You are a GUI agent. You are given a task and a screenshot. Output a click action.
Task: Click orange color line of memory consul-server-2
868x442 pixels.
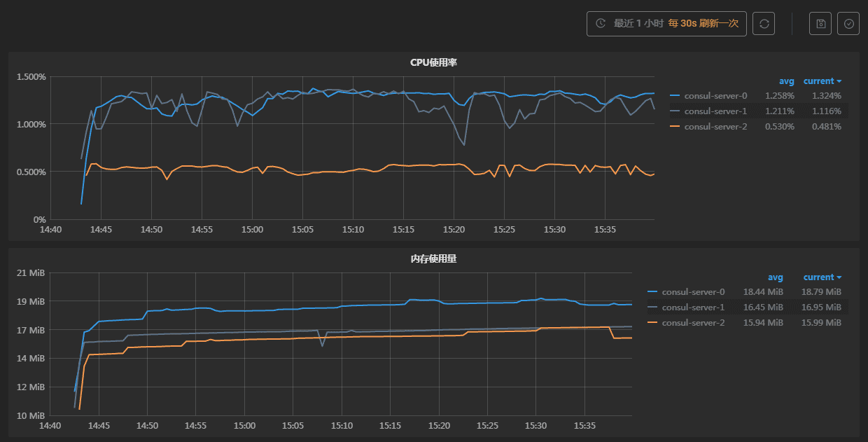point(653,322)
